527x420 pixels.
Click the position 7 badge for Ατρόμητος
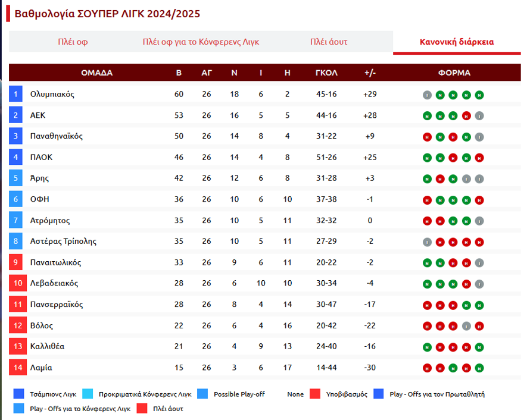[x=15, y=220]
